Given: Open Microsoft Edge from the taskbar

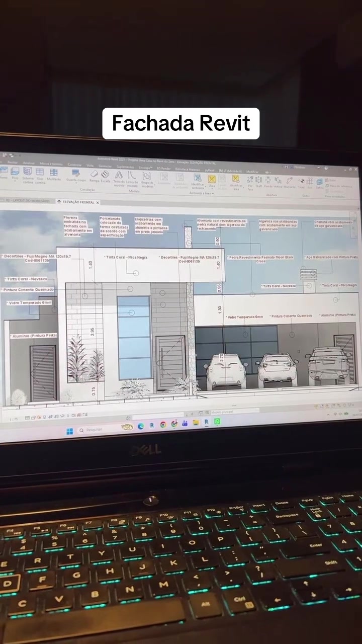Looking at the screenshot, I should pyautogui.click(x=141, y=426).
